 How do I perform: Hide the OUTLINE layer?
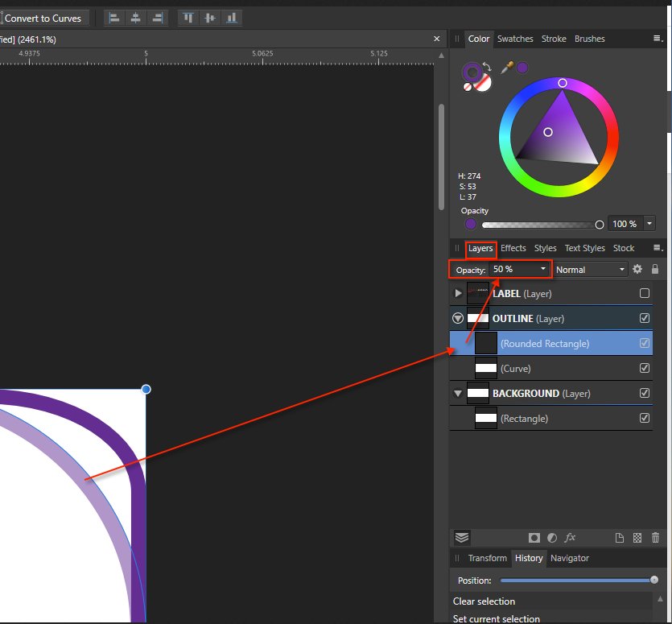(x=644, y=318)
